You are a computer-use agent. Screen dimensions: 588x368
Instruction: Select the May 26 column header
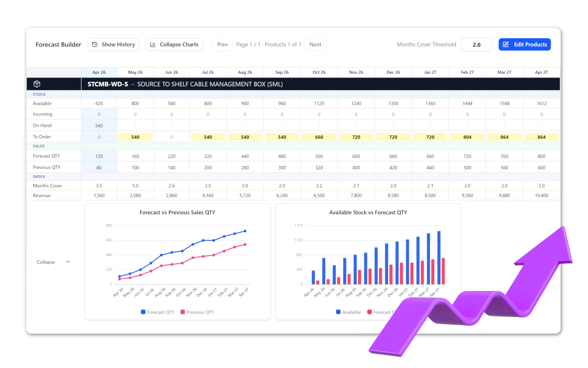[x=135, y=72]
